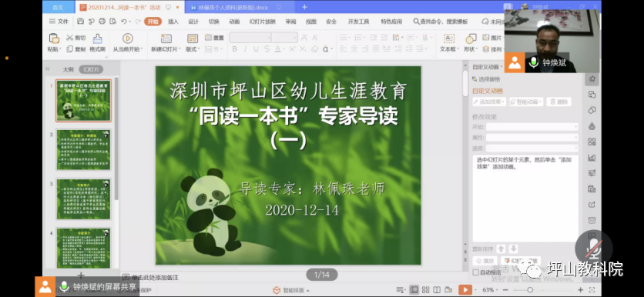Click the Redo arrow icon
The image size is (644, 297).
point(138,22)
